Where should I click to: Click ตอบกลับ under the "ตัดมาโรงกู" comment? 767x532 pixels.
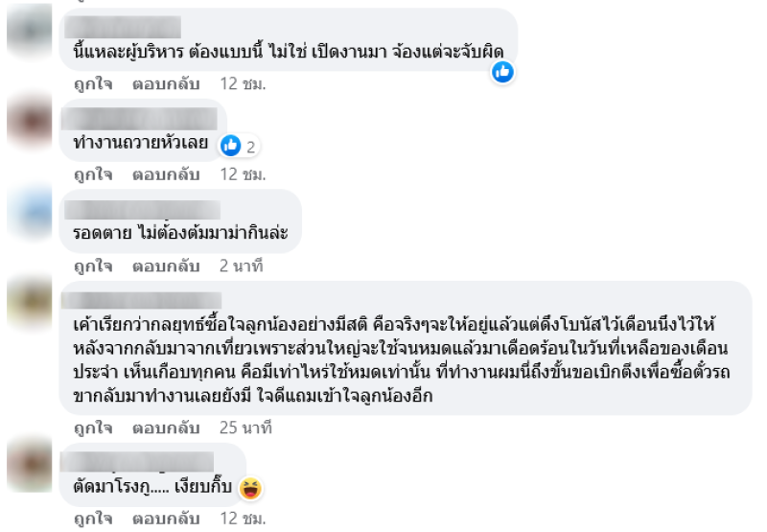pyautogui.click(x=165, y=519)
